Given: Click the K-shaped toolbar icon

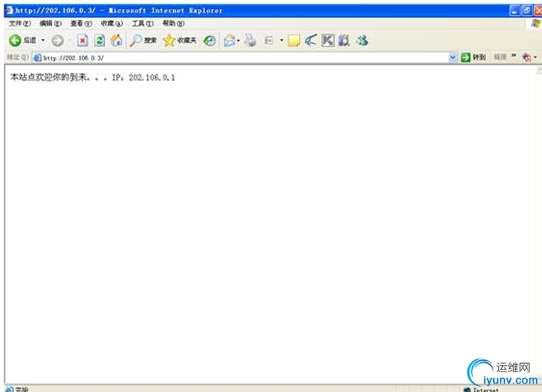Looking at the screenshot, I should point(327,41).
